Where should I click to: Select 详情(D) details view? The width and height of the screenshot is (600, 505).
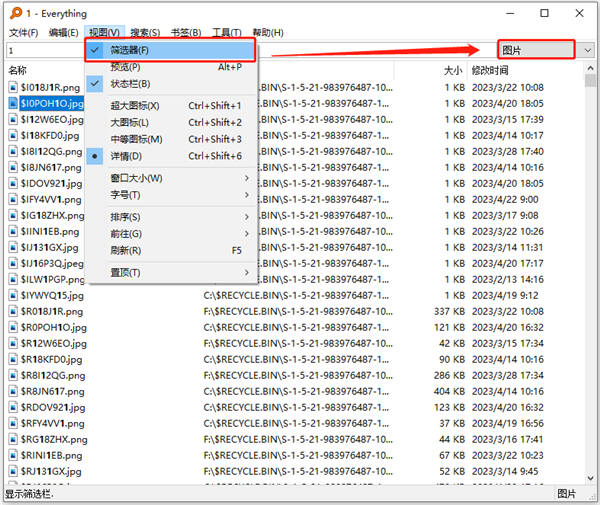(x=170, y=156)
